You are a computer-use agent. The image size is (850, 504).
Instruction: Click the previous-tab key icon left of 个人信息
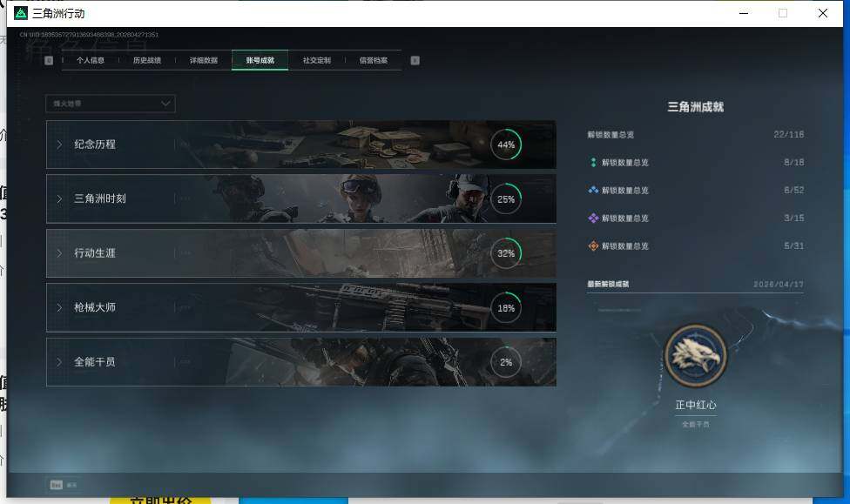click(x=49, y=60)
